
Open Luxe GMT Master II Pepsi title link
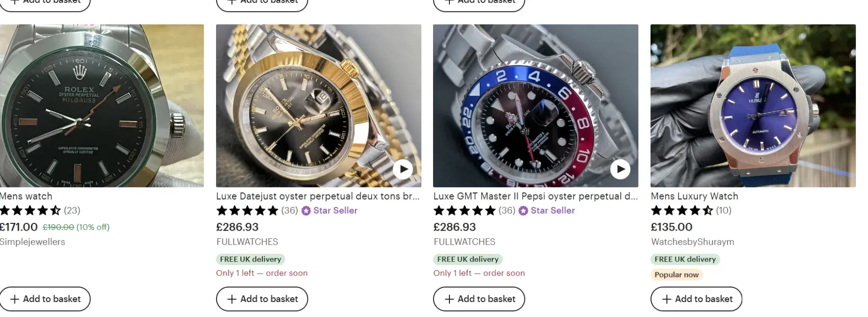point(535,196)
